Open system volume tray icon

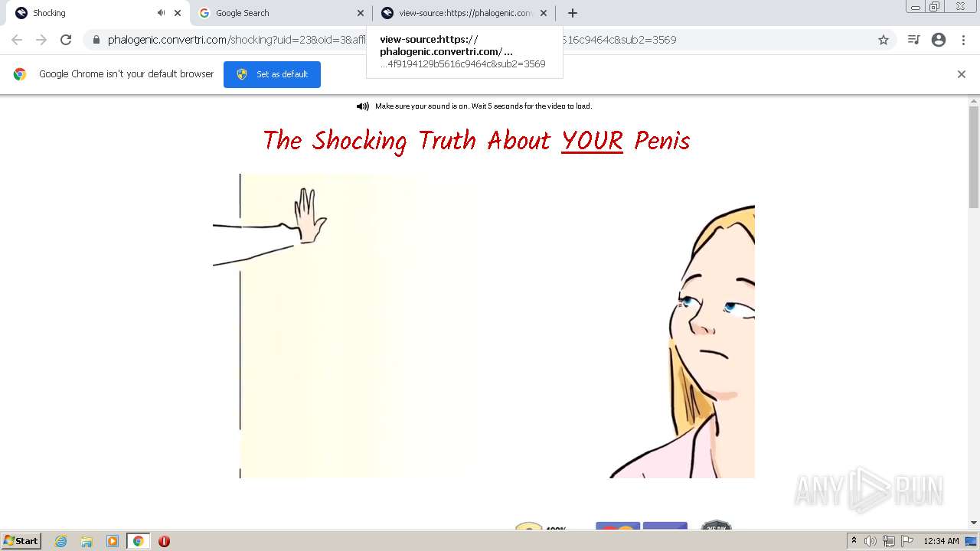point(871,541)
